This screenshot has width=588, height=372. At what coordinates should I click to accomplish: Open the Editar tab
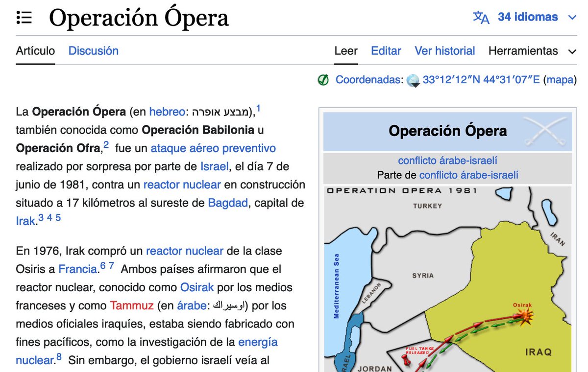click(x=386, y=51)
